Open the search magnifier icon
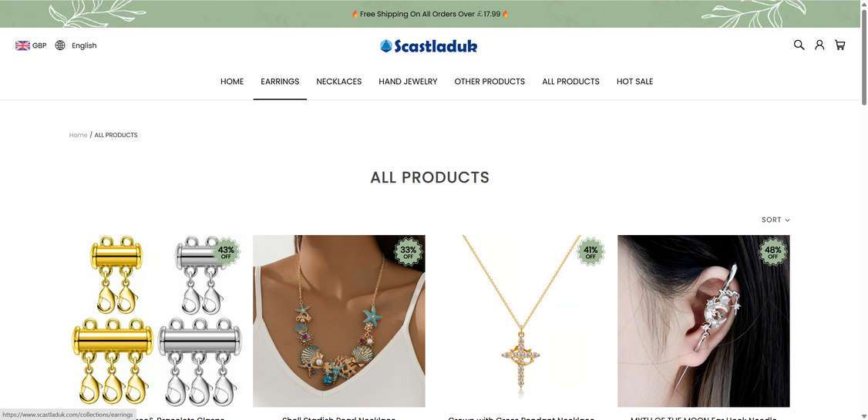Viewport: 868px width, 420px height. pyautogui.click(x=799, y=45)
